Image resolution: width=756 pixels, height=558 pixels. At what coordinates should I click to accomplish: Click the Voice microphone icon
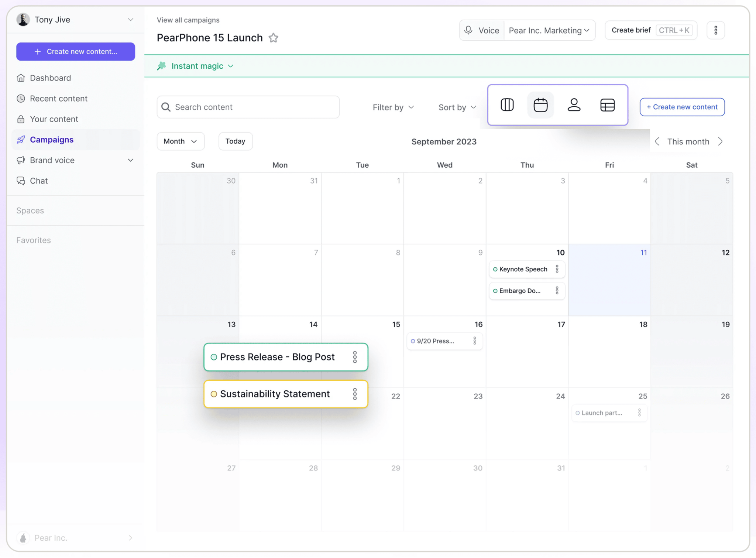click(x=469, y=30)
